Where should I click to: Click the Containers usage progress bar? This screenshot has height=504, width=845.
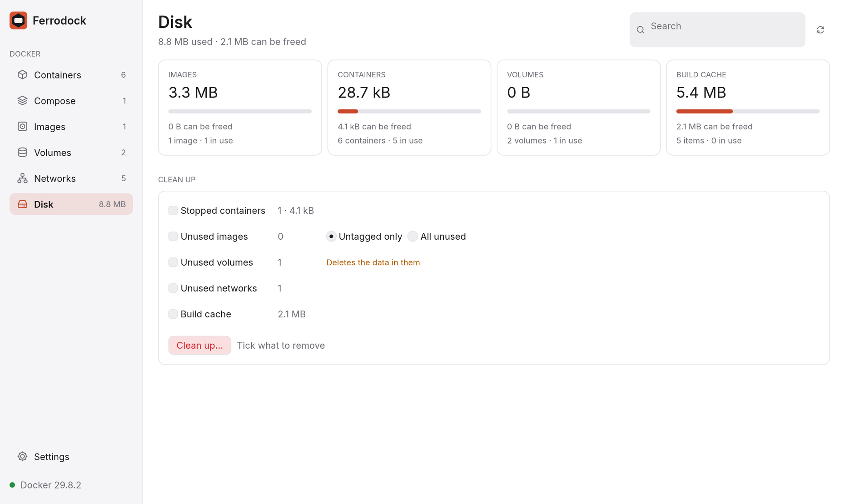pyautogui.click(x=409, y=111)
